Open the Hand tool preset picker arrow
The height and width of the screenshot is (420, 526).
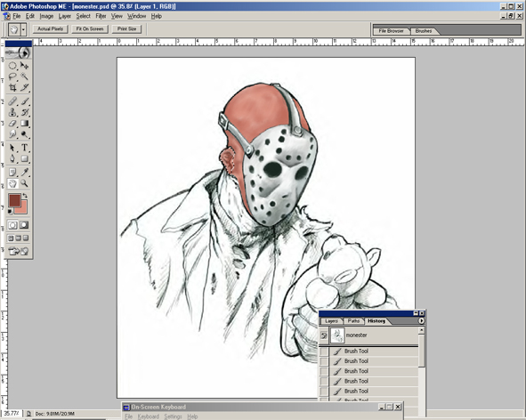click(x=23, y=29)
